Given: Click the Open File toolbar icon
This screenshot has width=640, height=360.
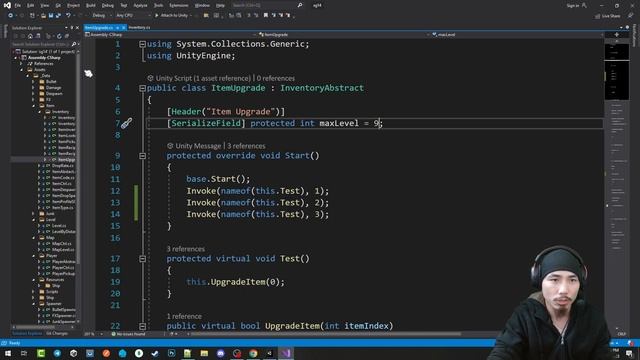Looking at the screenshot, I should click(x=43, y=15).
